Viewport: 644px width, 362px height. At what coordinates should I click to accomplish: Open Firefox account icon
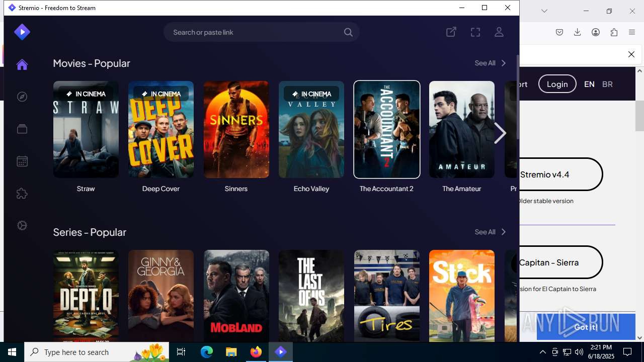coord(596,32)
